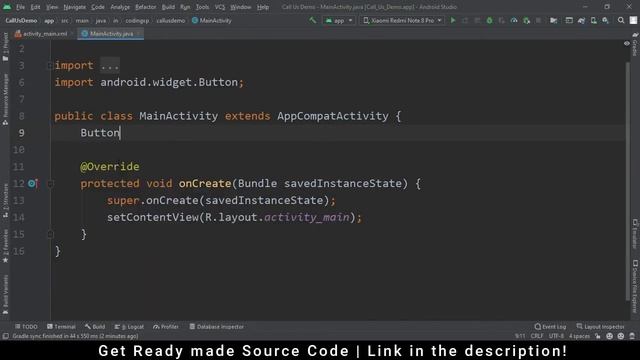This screenshot has height=360, width=640.
Task: Open the View menu
Action: tap(52, 7)
